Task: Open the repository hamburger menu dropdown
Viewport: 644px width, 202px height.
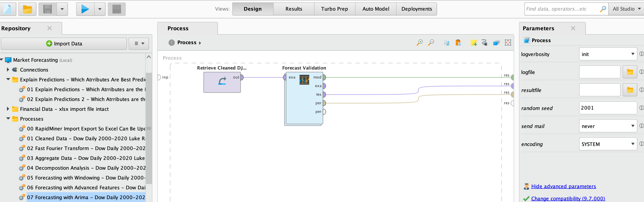Action: [139, 44]
